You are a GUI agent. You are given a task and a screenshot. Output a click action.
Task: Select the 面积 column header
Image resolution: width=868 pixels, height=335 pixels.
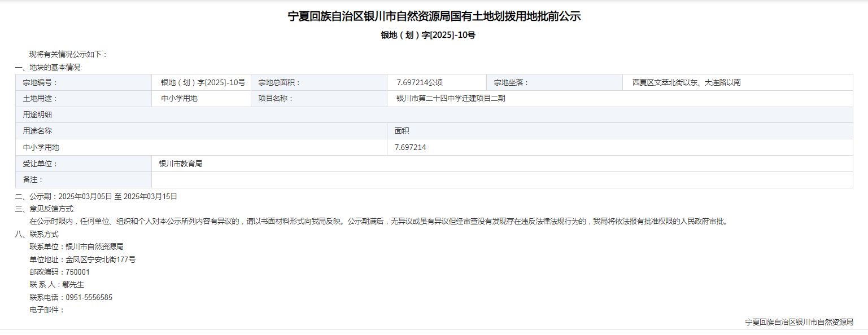click(x=620, y=131)
